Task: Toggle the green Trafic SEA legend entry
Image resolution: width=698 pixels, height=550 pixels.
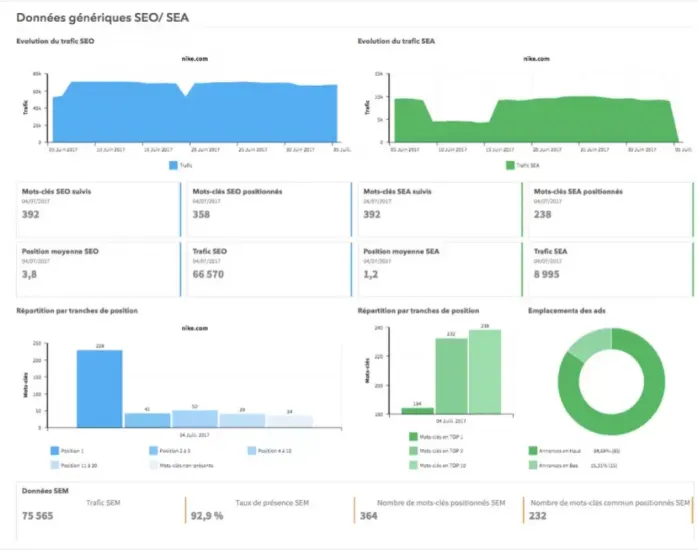Action: coord(523,165)
